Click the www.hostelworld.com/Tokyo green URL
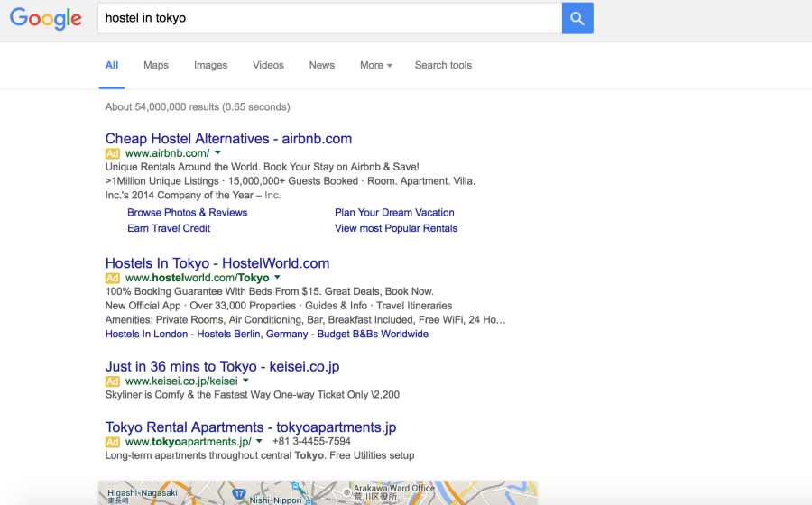Screen dimensions: 812x505 198,279
